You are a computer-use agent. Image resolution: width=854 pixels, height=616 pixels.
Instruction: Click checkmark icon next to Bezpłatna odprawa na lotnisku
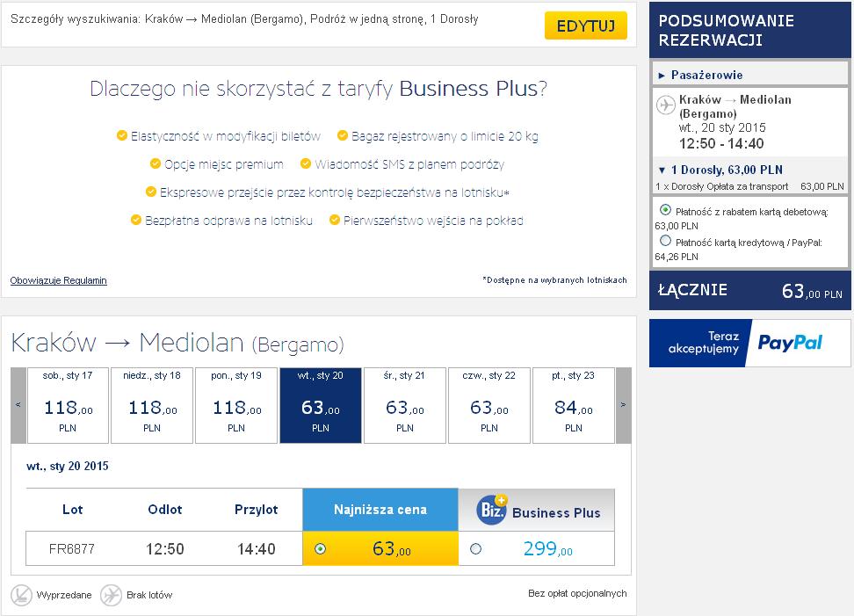point(136,220)
